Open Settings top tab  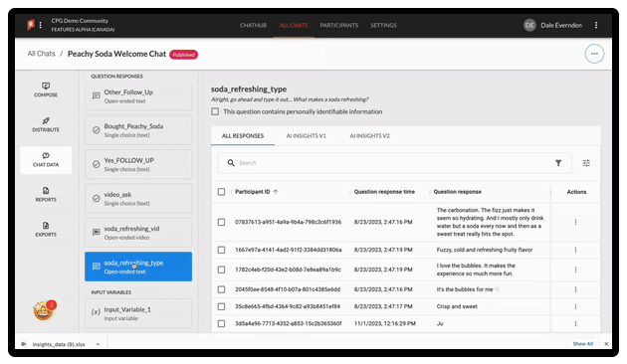[x=383, y=25]
